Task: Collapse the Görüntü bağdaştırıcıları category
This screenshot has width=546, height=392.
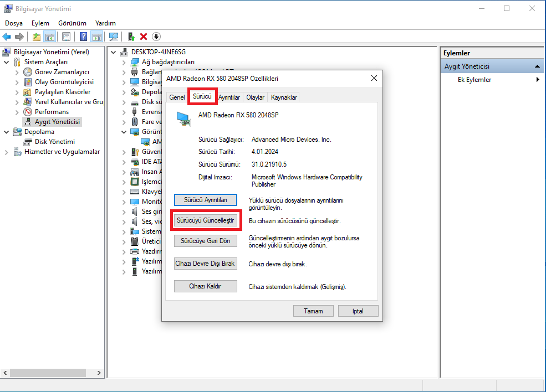Action: point(124,132)
